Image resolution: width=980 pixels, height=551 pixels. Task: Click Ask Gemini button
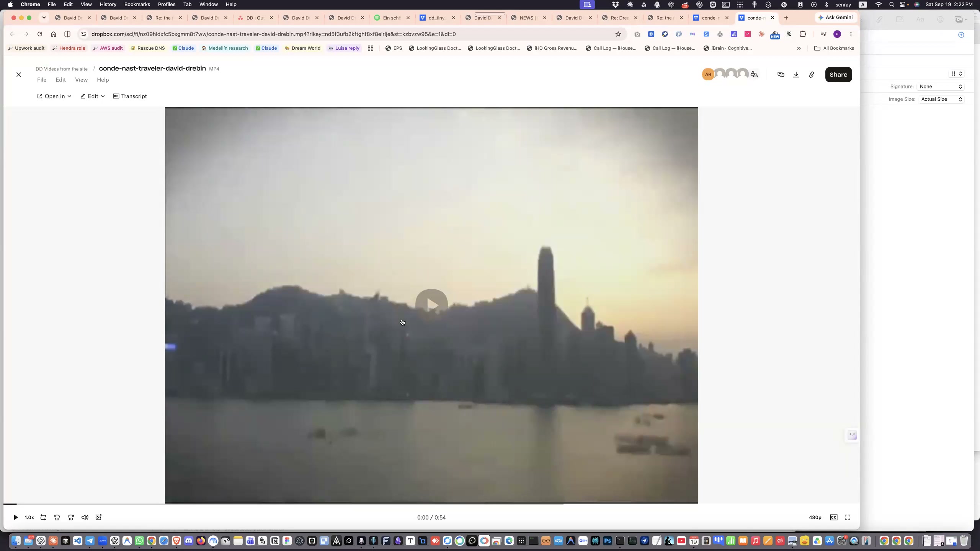click(836, 18)
